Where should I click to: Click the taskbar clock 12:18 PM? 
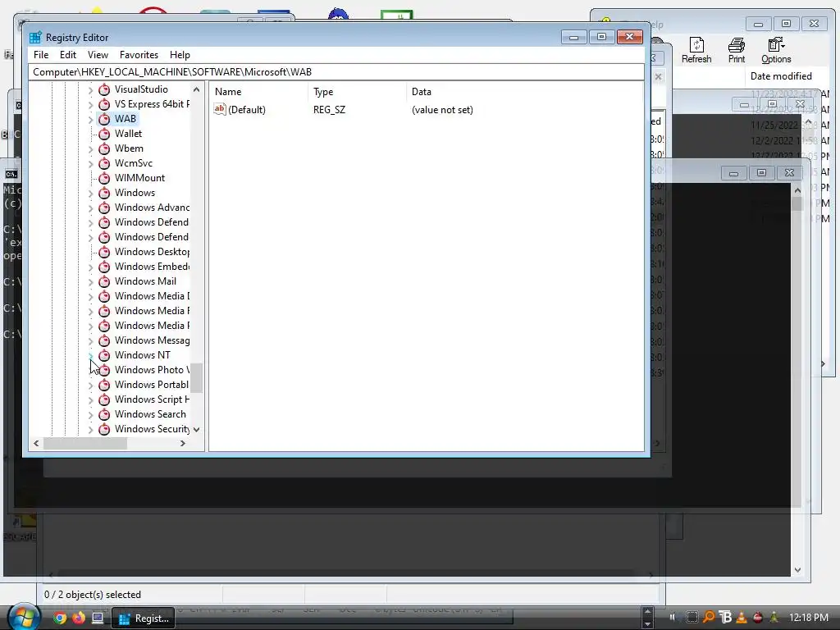tap(808, 617)
